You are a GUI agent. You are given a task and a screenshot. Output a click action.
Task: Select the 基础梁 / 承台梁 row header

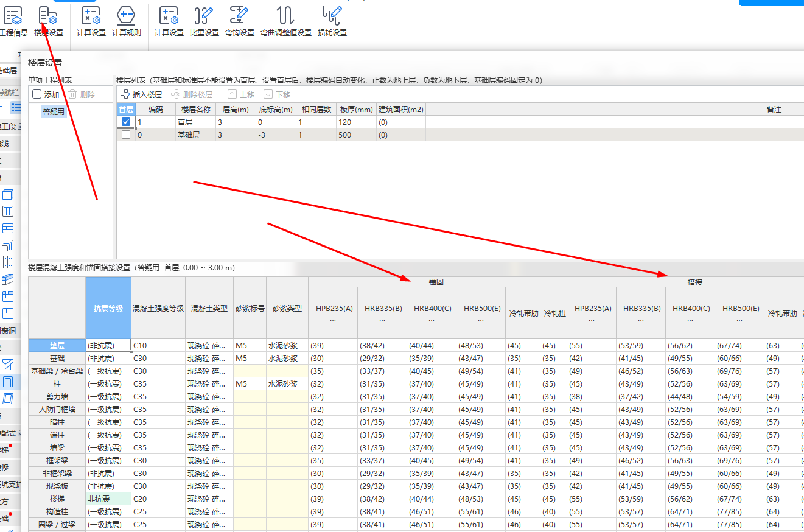57,371
